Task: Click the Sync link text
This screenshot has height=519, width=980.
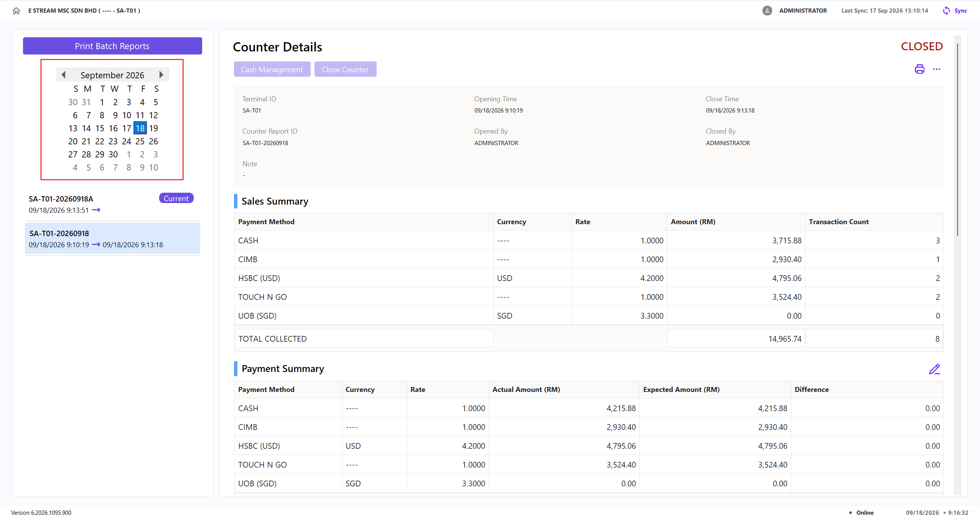Action: coord(960,11)
